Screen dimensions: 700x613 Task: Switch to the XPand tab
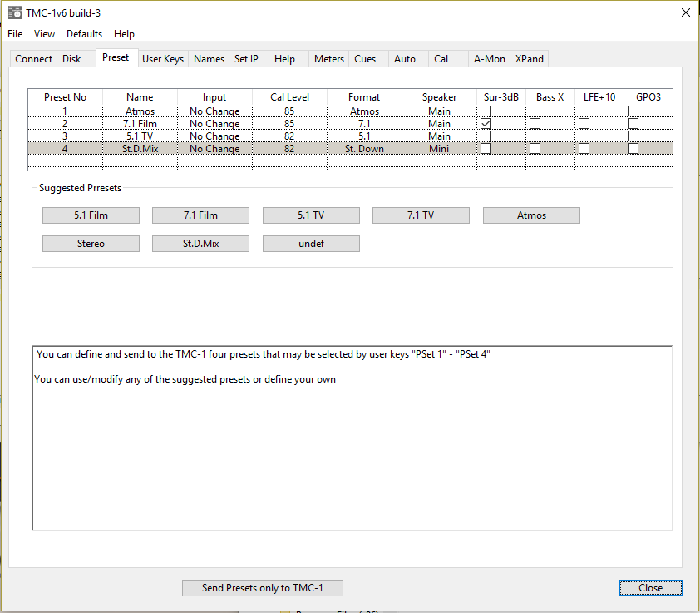pos(530,59)
